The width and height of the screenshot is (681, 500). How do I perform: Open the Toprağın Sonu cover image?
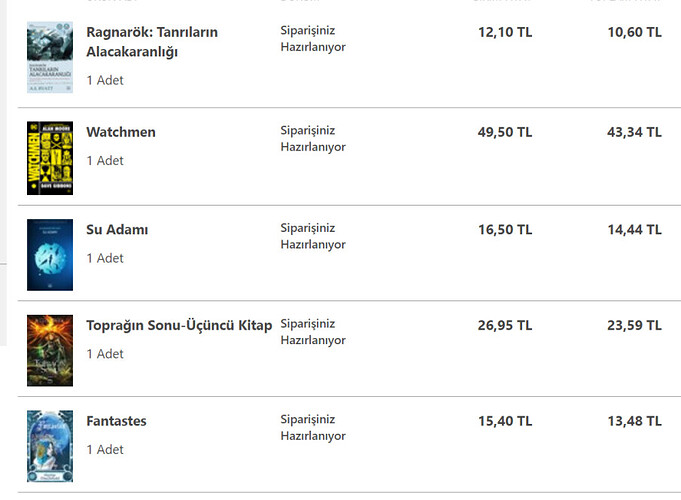(x=49, y=350)
